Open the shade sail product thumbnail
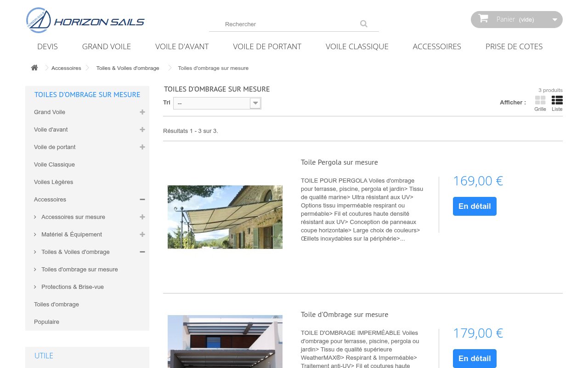 click(225, 341)
